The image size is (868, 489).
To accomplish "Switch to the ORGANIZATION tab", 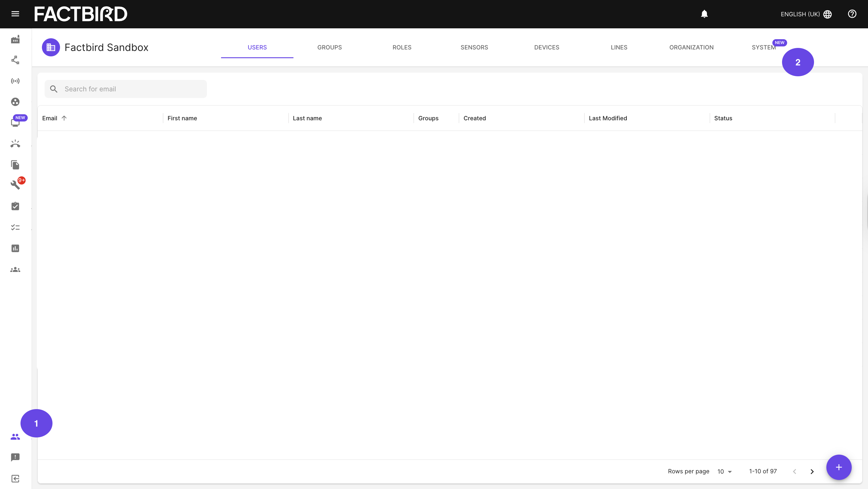I will (x=692, y=48).
